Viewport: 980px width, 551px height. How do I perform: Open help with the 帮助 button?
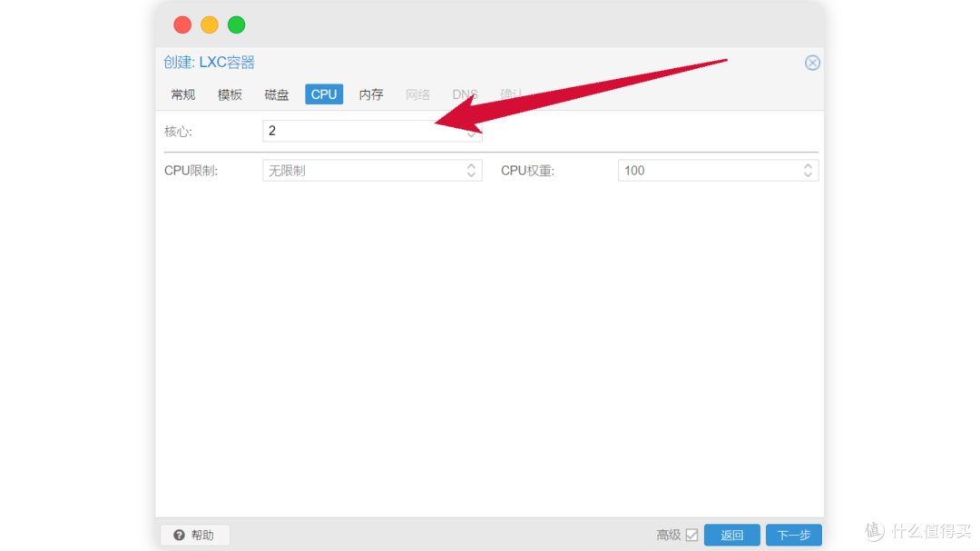pos(194,535)
